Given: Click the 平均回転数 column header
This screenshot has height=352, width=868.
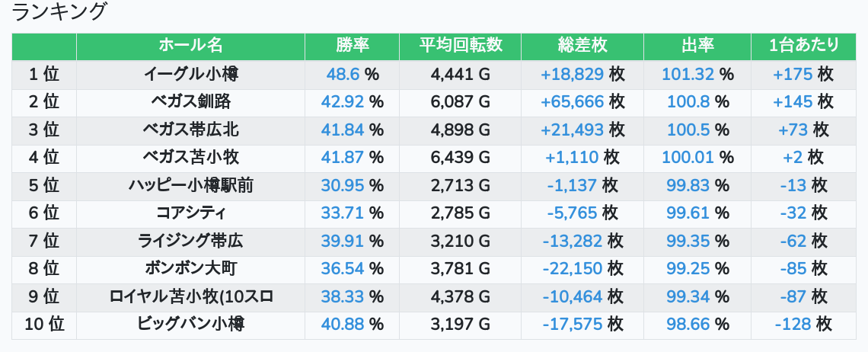Looking at the screenshot, I should click(x=460, y=46).
